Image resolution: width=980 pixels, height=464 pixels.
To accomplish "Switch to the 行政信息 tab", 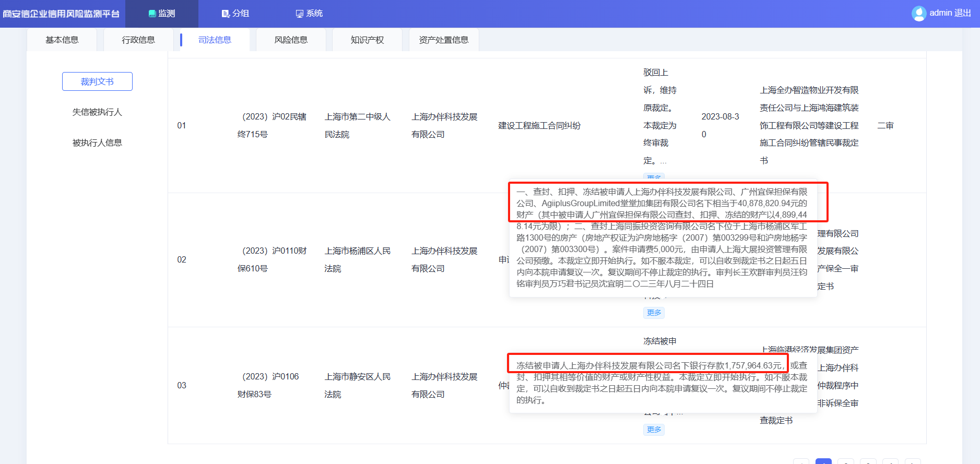I will point(138,40).
